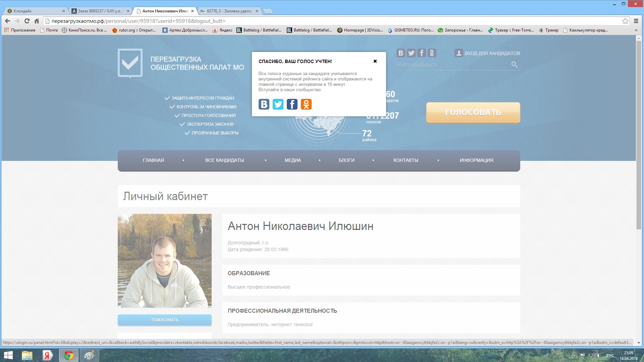644x362 pixels.
Task: Click the search magnifier icon
Action: coord(514,64)
